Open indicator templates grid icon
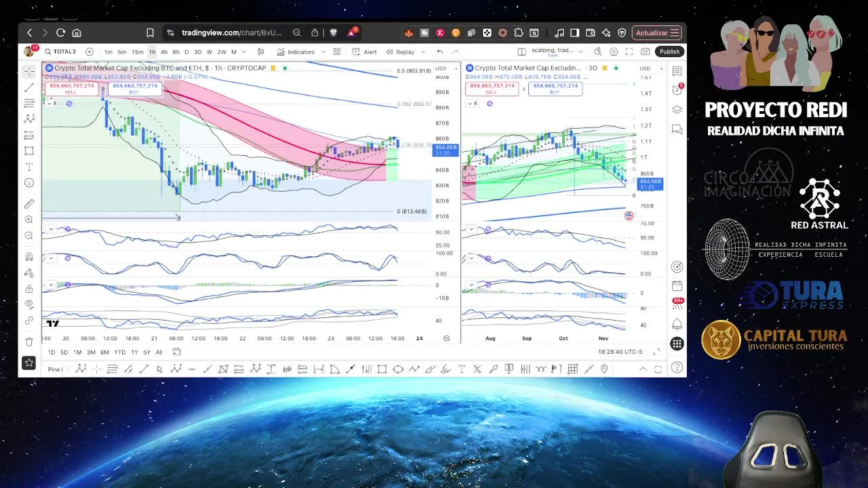The width and height of the screenshot is (868, 488). pyautogui.click(x=337, y=52)
